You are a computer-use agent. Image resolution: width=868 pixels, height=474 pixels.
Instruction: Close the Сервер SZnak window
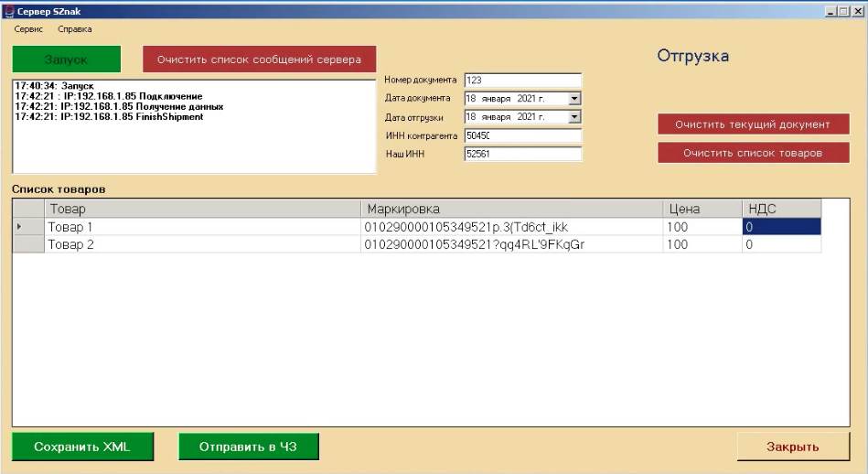click(858, 11)
